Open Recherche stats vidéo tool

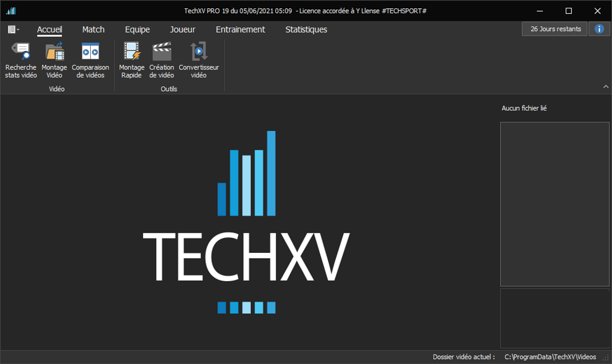(x=21, y=60)
